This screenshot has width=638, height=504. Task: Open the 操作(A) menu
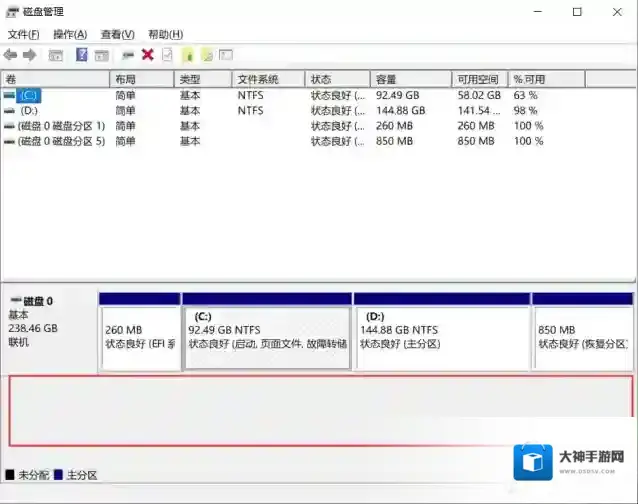tap(70, 35)
